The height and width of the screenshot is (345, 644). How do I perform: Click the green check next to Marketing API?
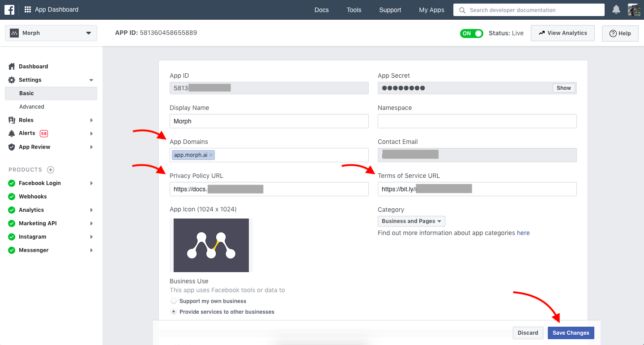click(x=12, y=223)
